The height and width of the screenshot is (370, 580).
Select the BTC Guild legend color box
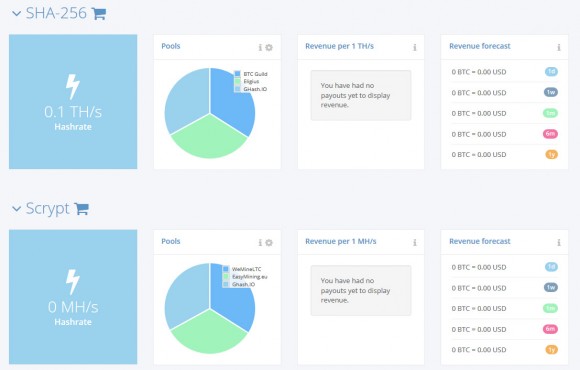tap(237, 74)
